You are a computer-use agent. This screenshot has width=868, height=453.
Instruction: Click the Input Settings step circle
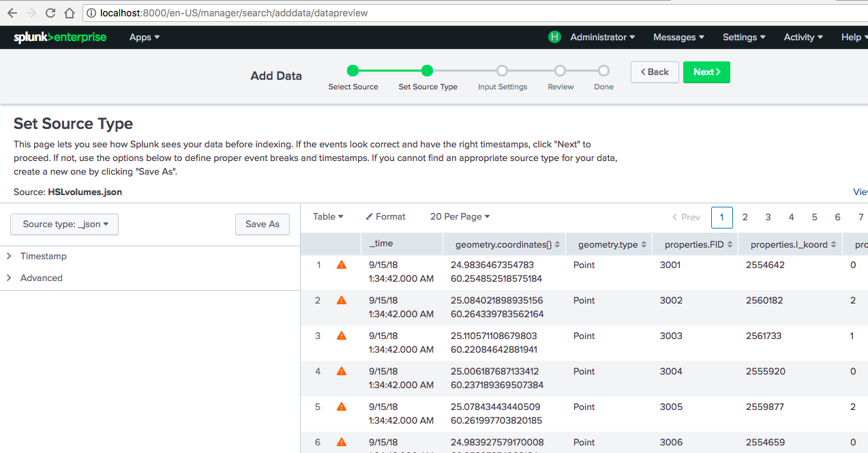click(x=503, y=70)
